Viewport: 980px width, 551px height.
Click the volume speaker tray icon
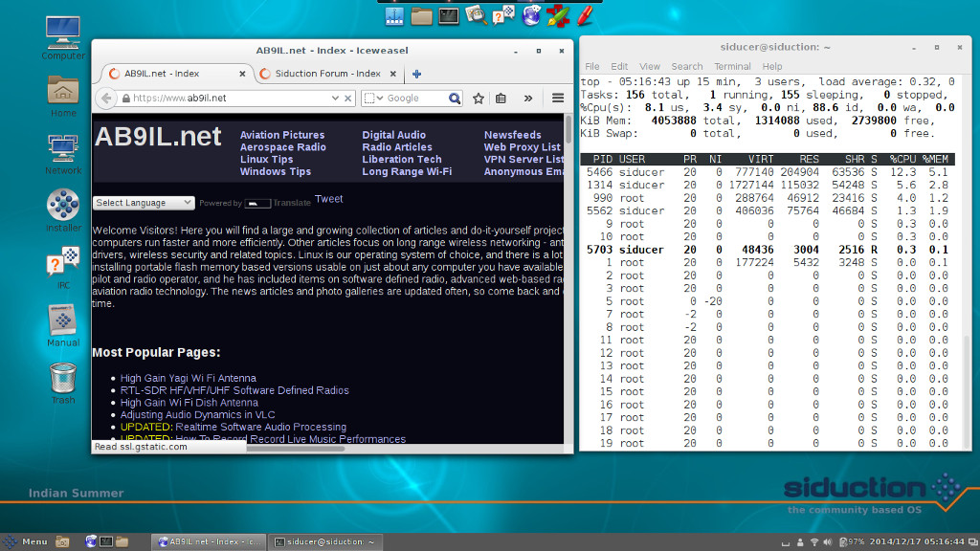click(x=828, y=542)
